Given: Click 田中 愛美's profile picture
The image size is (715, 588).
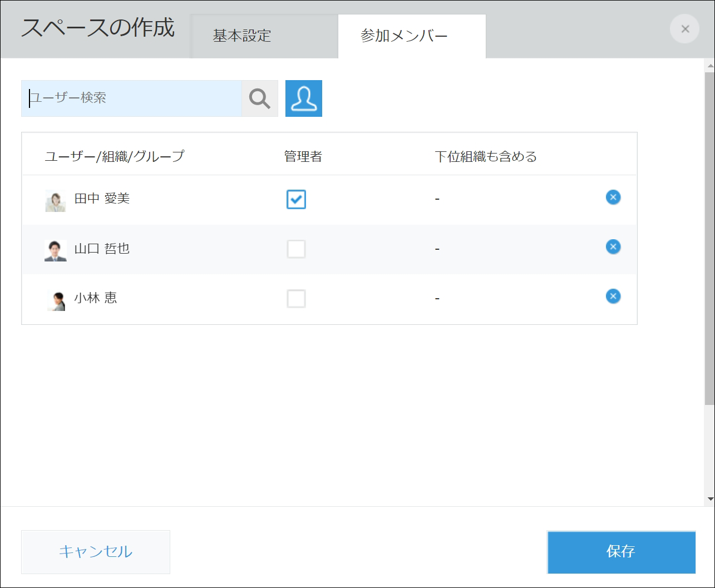Looking at the screenshot, I should point(55,200).
